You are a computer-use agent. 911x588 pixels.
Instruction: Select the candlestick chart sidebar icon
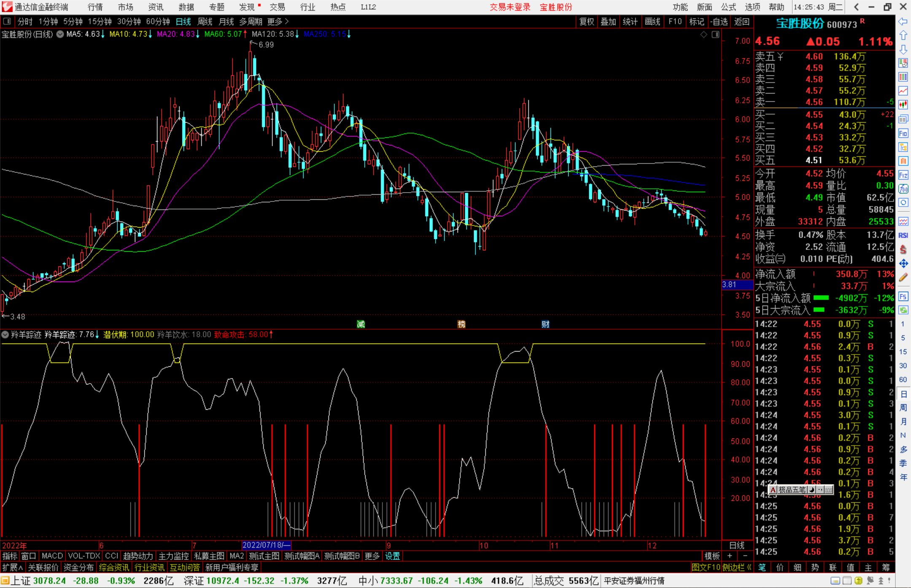tap(903, 105)
